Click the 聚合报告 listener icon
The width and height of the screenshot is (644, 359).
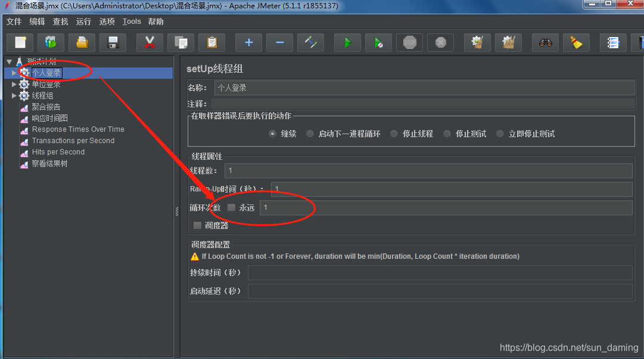[x=24, y=107]
